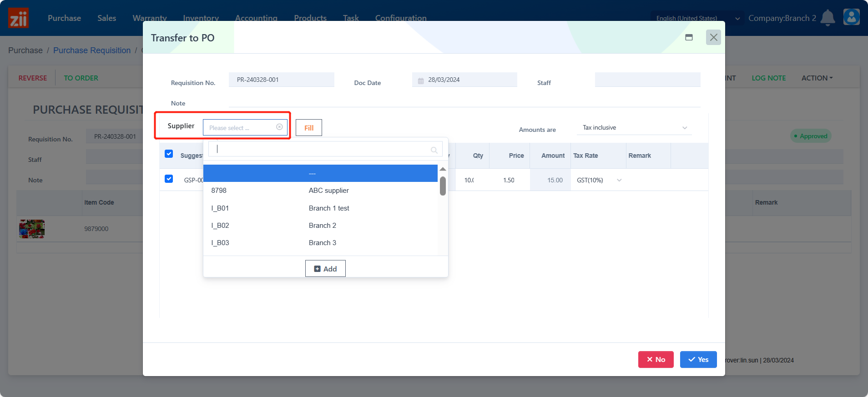Select the blank highlighted supplier option
This screenshot has height=397, width=868.
click(320, 173)
